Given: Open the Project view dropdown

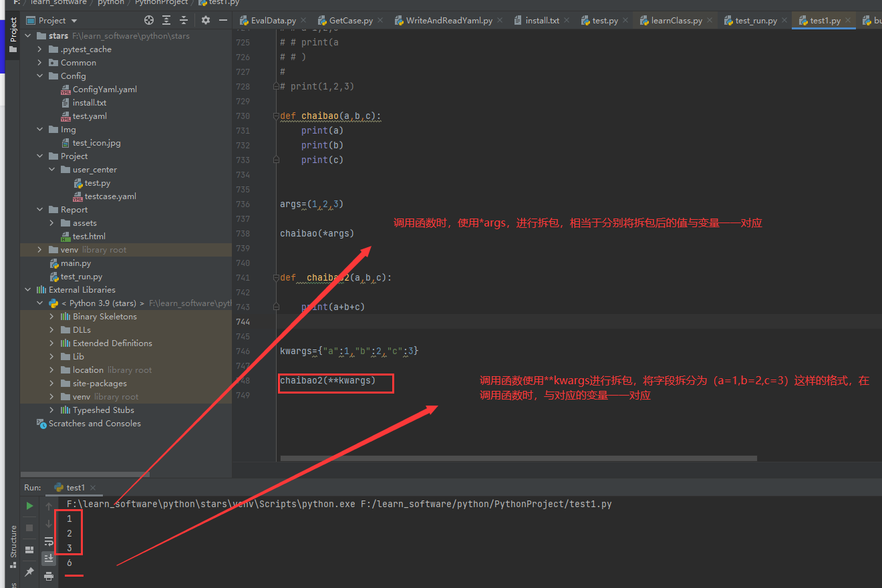Looking at the screenshot, I should 52,20.
